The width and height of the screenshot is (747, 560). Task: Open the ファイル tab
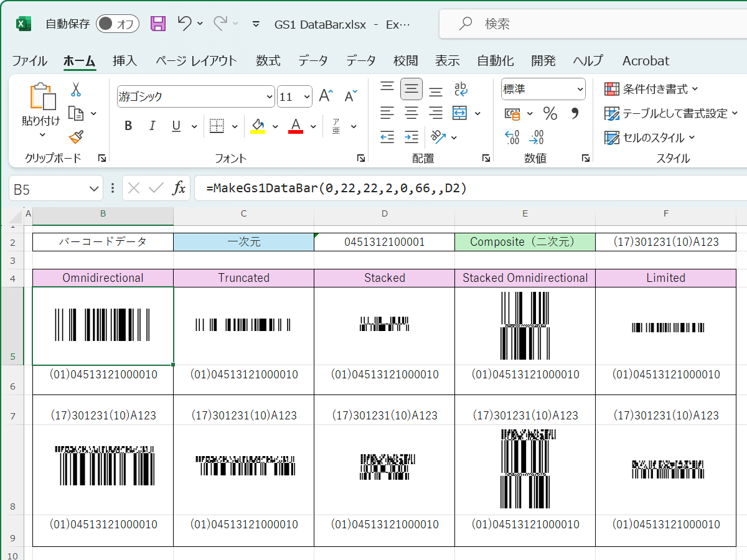(x=29, y=60)
